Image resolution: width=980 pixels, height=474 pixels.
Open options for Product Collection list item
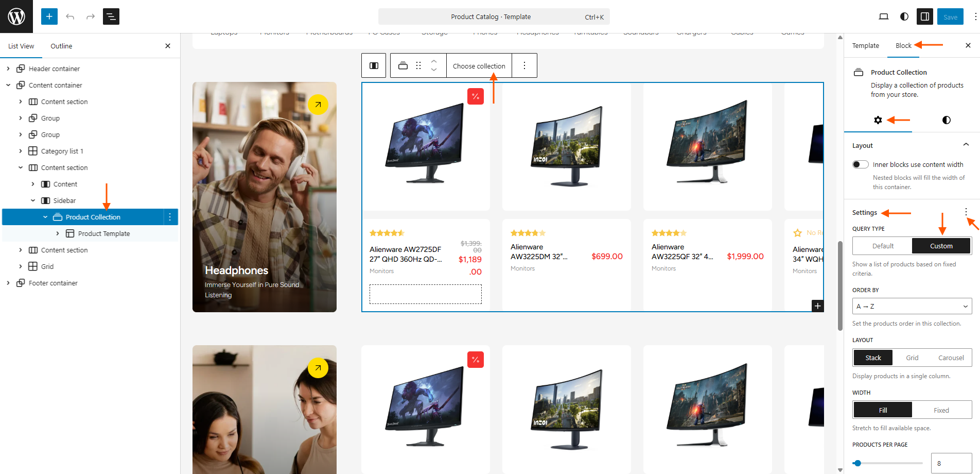170,217
